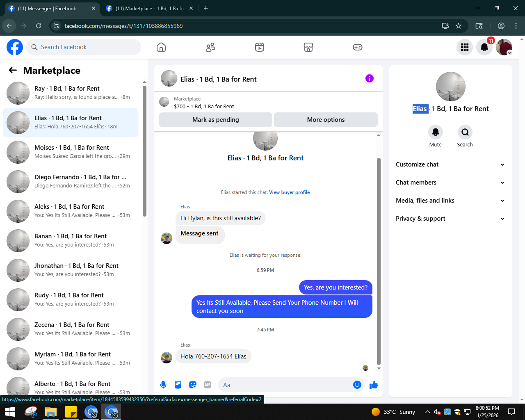Open the Friends icon in top navigation
This screenshot has height=420, width=525.
[210, 47]
